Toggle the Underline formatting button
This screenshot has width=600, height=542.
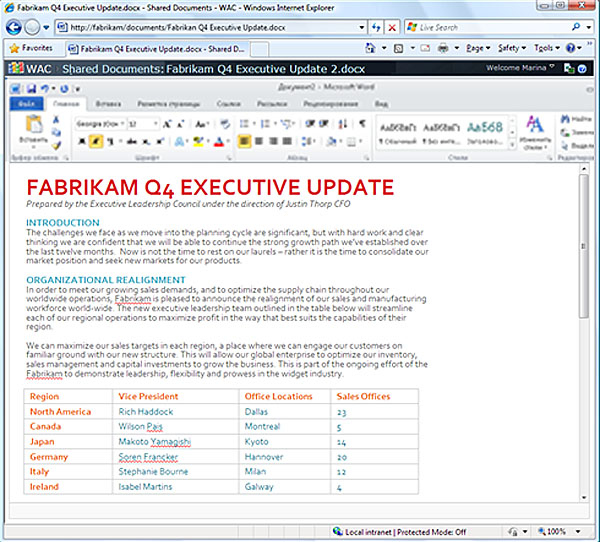[x=110, y=142]
